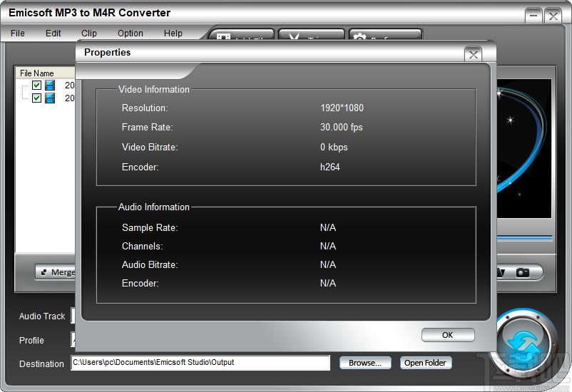
Task: Uncheck the first file's checkbox
Action: click(x=36, y=85)
